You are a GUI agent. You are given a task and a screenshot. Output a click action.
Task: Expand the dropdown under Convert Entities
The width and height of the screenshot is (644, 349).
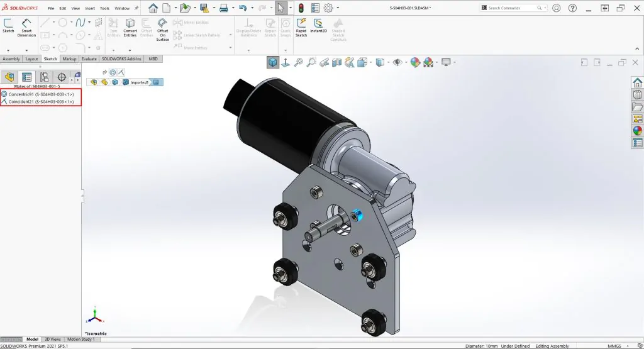130,50
